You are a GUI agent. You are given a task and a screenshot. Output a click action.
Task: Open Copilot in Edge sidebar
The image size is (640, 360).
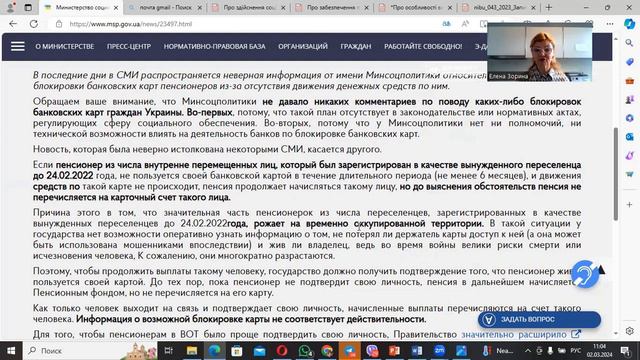629,24
